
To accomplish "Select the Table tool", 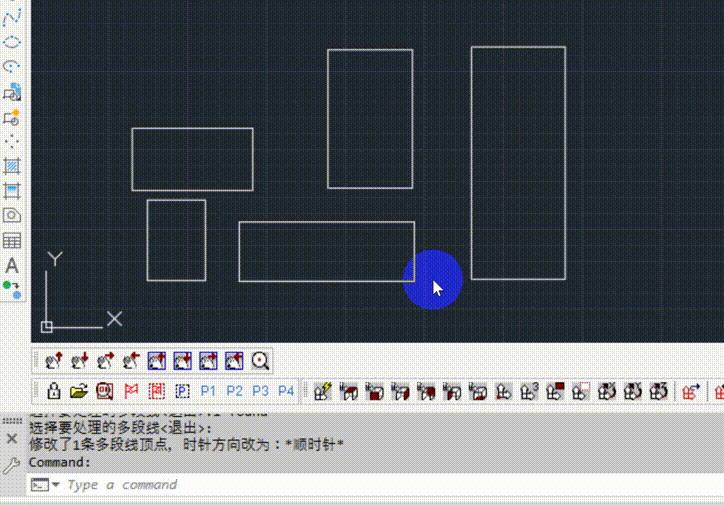I will pyautogui.click(x=12, y=241).
